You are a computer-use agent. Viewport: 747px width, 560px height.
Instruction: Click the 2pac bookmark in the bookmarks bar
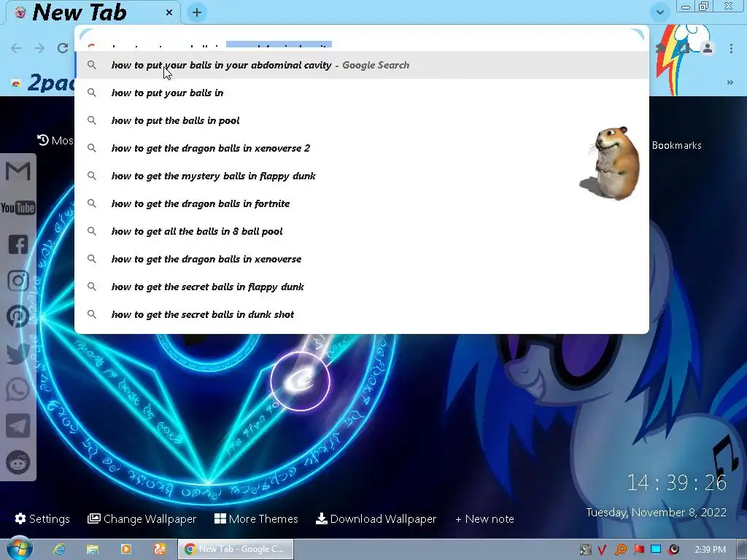[43, 82]
